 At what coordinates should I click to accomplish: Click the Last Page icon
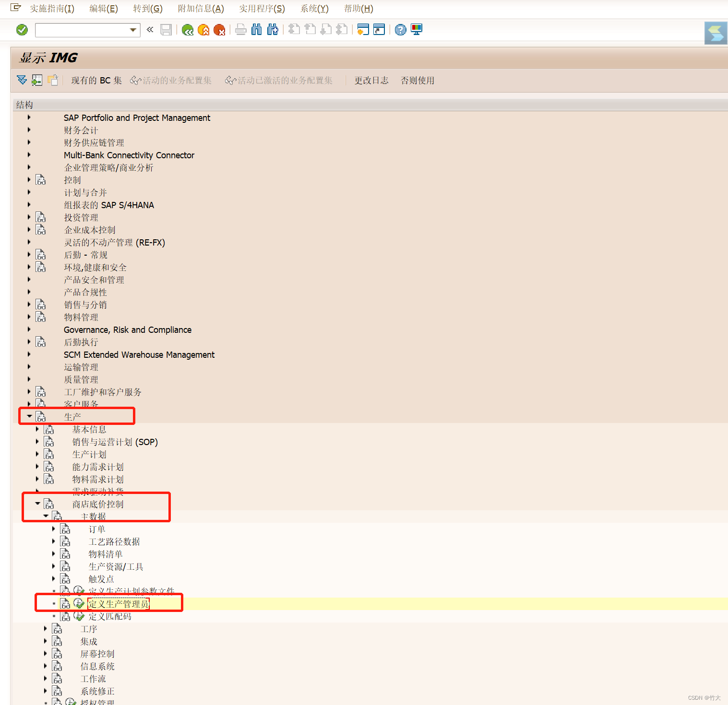pyautogui.click(x=342, y=30)
